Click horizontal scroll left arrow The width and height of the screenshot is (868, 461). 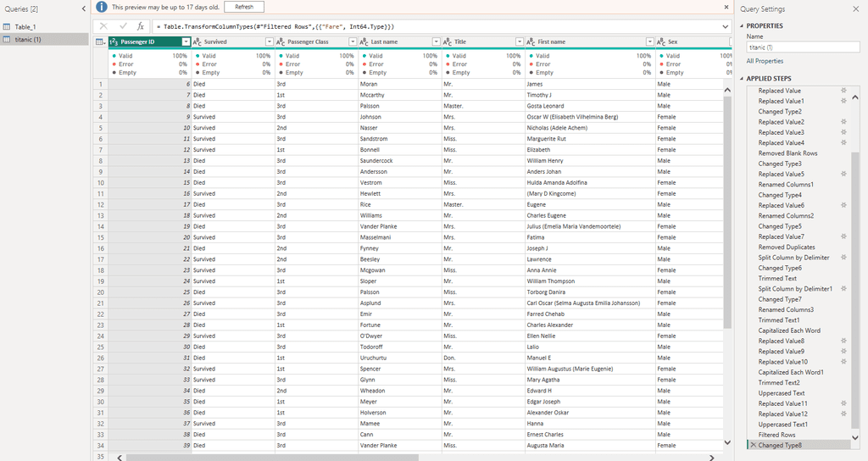tap(120, 458)
